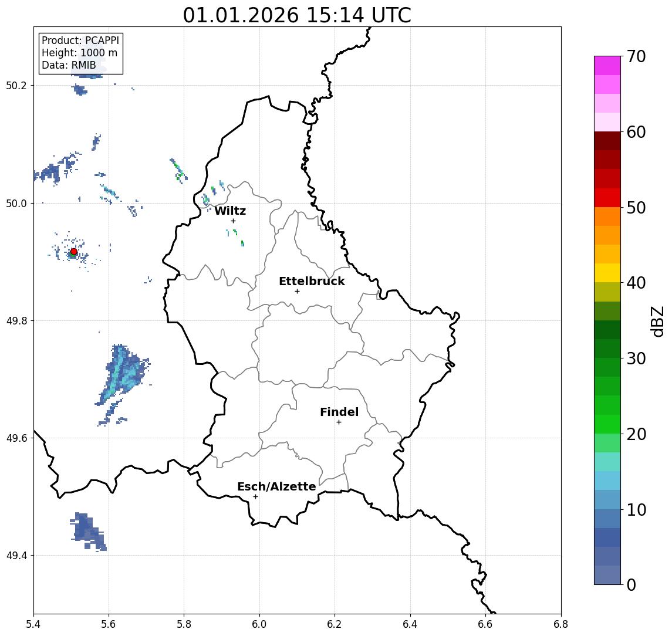
Task: Click longitude label 6.4
Action: click(x=410, y=624)
